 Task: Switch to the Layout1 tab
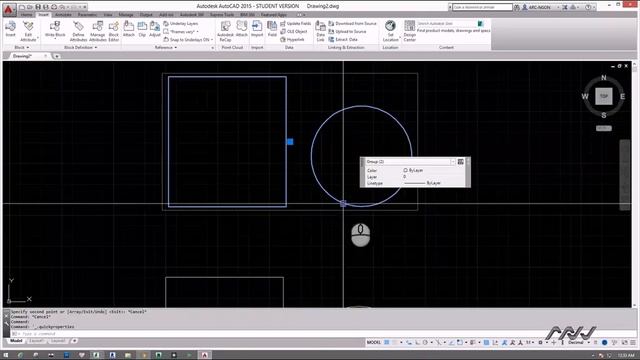36,340
